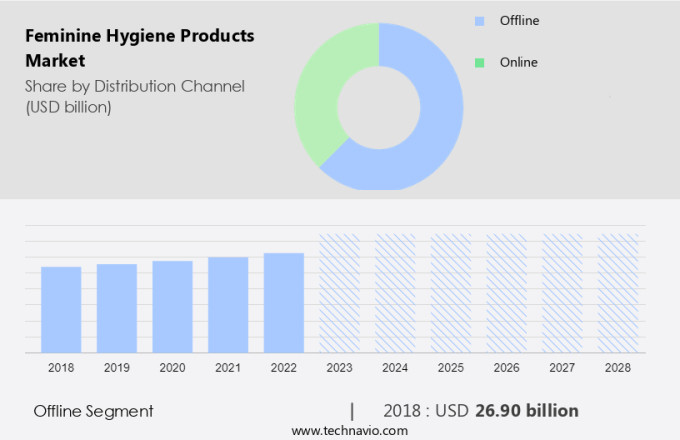This screenshot has width=680, height=440.
Task: Click the 2024 year axis label
Action: tap(395, 368)
